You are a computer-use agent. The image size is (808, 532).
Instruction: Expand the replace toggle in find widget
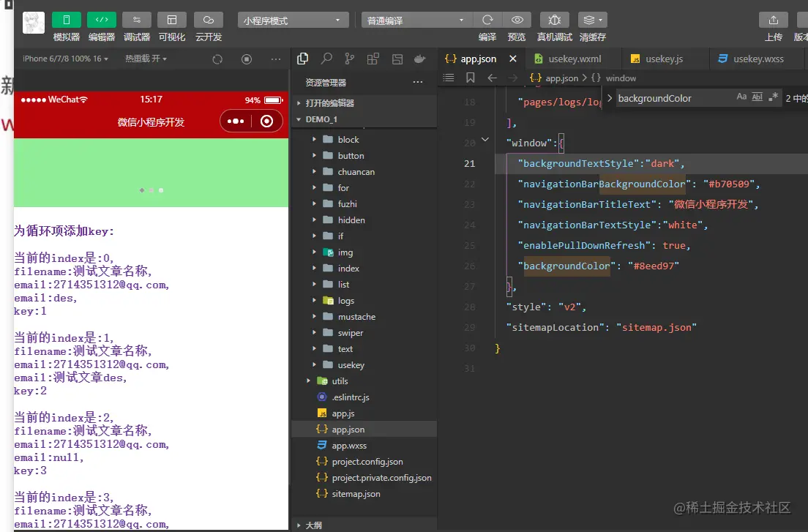pos(610,98)
